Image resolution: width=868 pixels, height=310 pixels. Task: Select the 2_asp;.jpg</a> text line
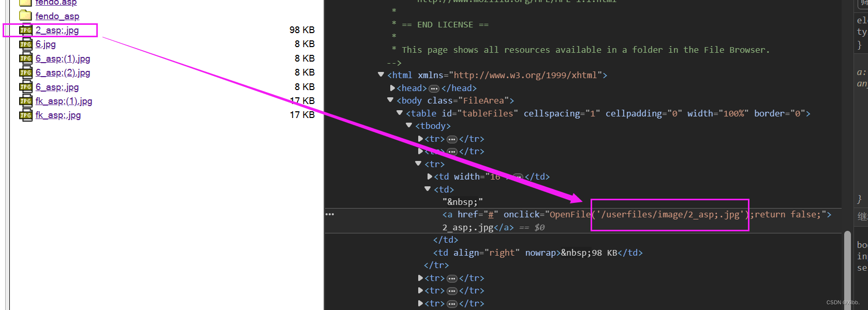point(478,227)
